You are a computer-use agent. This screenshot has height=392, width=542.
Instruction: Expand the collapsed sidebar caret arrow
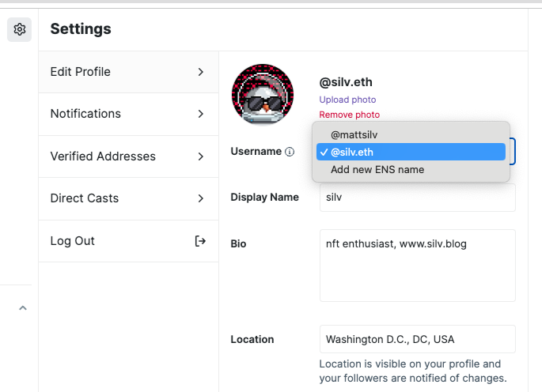(x=22, y=308)
